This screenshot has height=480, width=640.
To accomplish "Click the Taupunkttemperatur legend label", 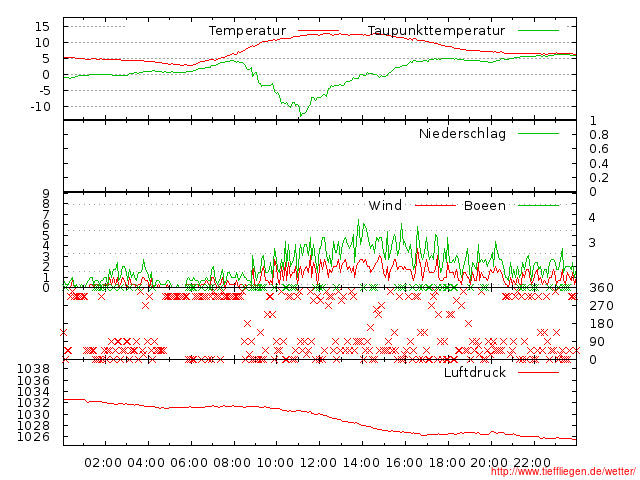I will tap(436, 31).
